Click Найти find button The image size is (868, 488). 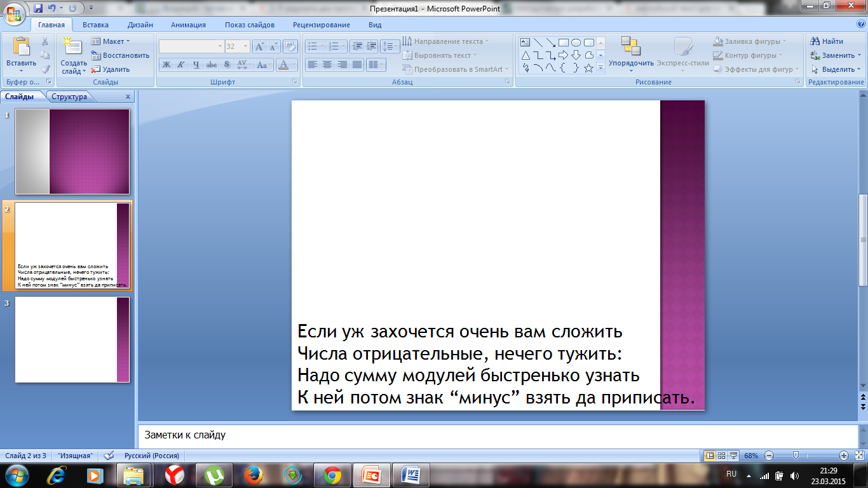tap(827, 41)
